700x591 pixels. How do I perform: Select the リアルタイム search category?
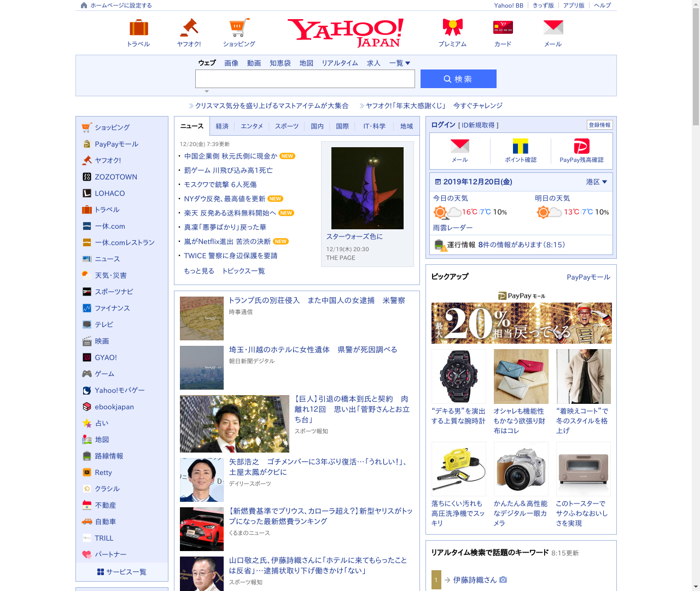pyautogui.click(x=340, y=63)
